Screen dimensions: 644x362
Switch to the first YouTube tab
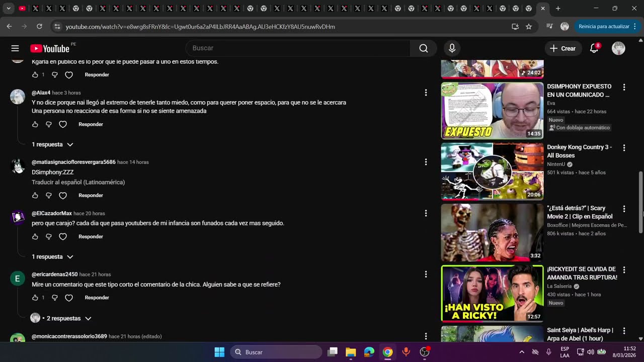[22, 9]
